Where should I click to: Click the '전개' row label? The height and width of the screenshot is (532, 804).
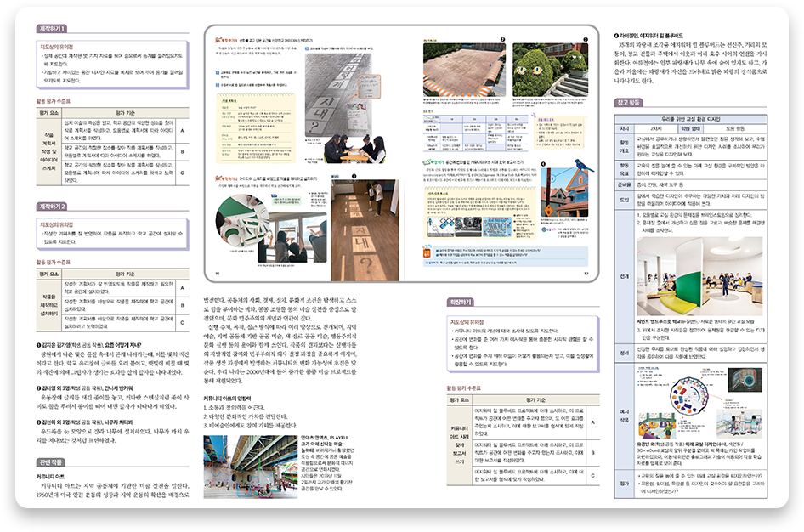[x=624, y=276]
